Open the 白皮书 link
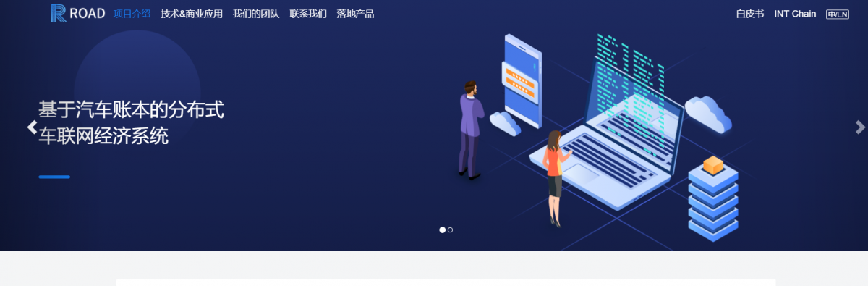 click(749, 14)
